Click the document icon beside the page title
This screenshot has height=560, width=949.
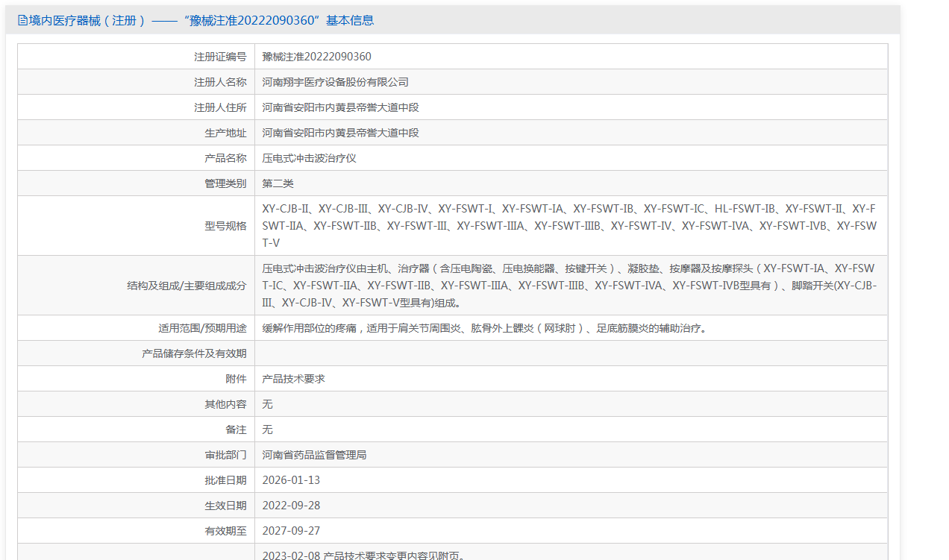(22, 21)
